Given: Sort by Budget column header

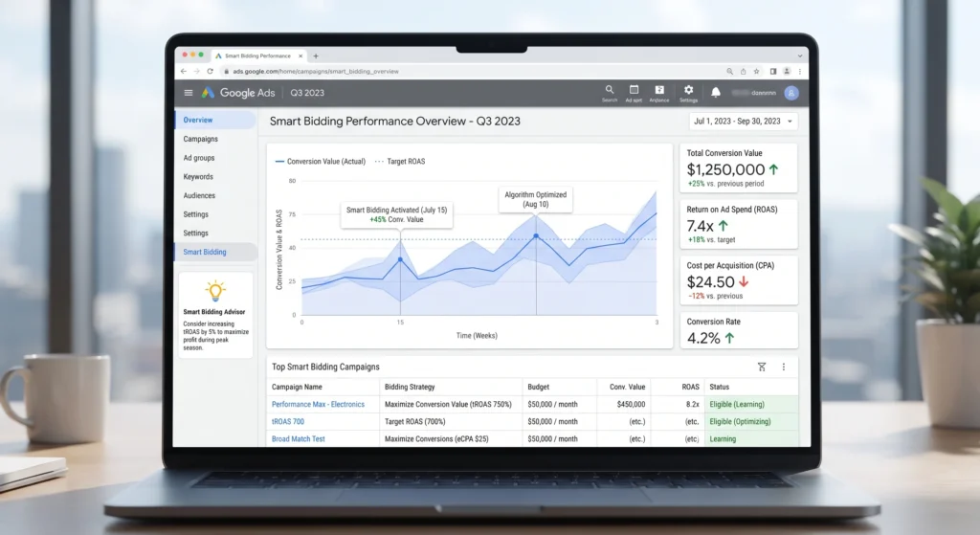Looking at the screenshot, I should pyautogui.click(x=538, y=387).
